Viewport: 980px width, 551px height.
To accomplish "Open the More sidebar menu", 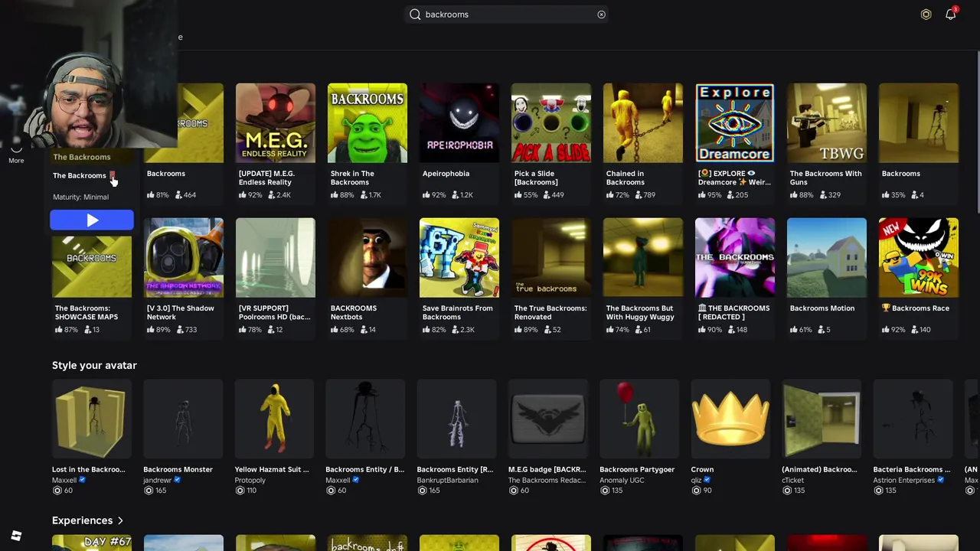I will pyautogui.click(x=16, y=155).
